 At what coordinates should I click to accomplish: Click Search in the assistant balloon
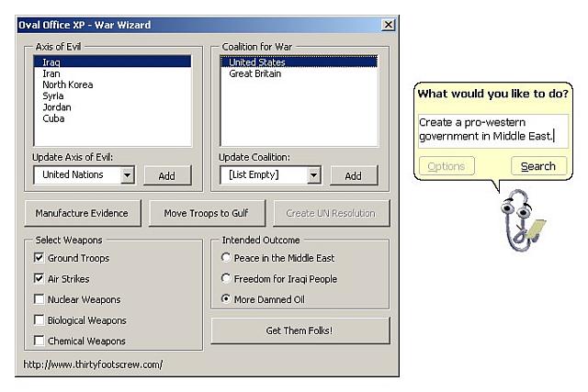coord(538,166)
